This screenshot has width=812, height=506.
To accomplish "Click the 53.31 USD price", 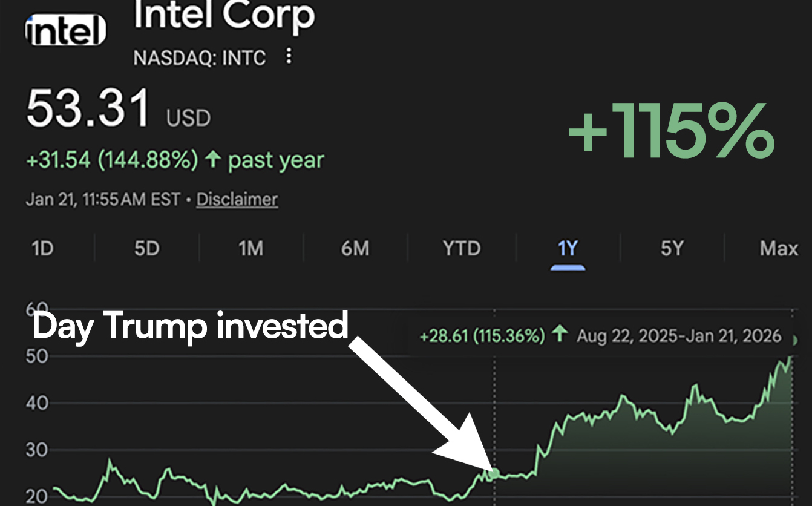I will 88,109.
